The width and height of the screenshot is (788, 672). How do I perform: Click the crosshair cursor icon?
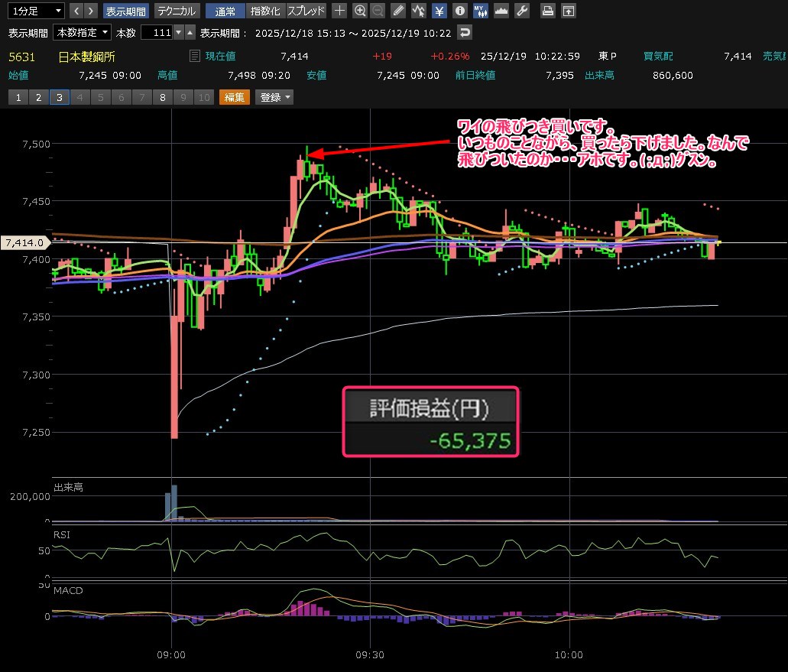(x=340, y=11)
